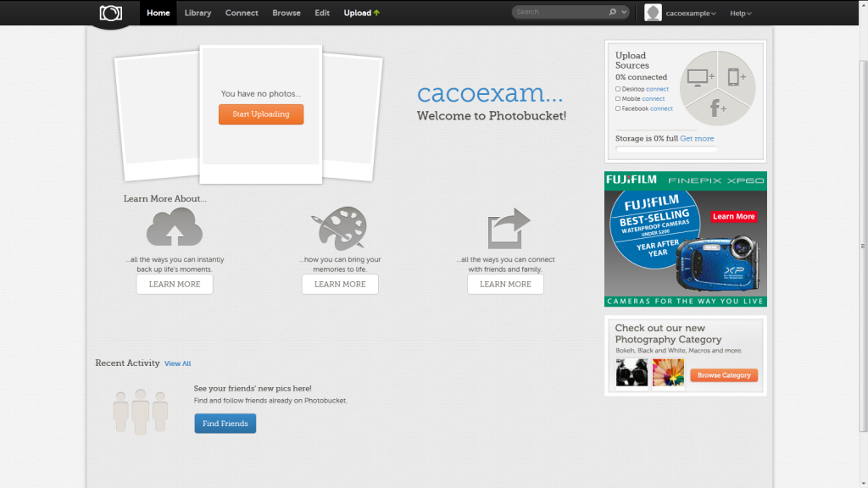The image size is (868, 488).
Task: Check the Mobile source checkbox
Action: pos(618,99)
